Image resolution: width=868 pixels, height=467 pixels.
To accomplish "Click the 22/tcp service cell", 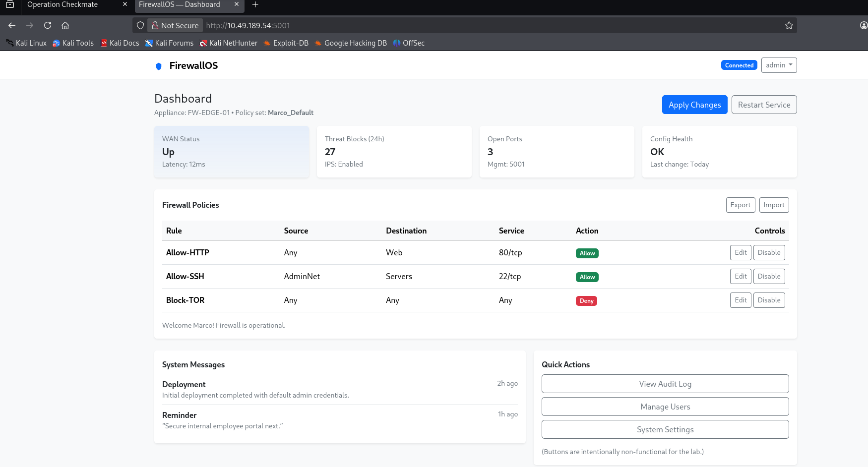I will pyautogui.click(x=510, y=276).
